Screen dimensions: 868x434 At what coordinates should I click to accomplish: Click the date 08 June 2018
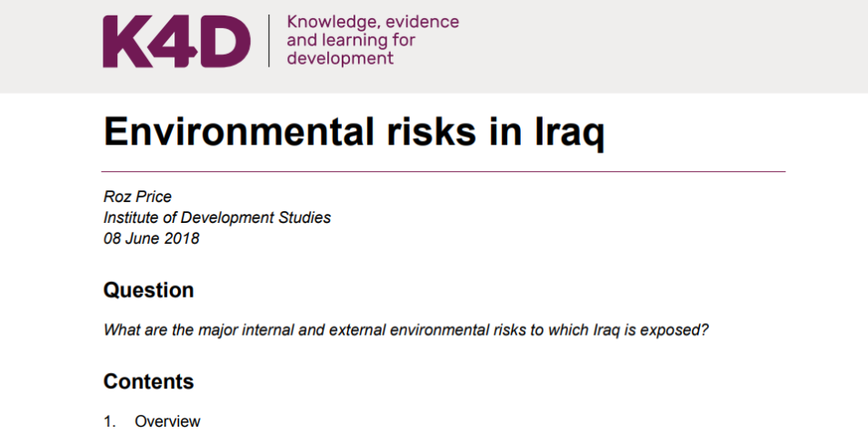pos(151,238)
